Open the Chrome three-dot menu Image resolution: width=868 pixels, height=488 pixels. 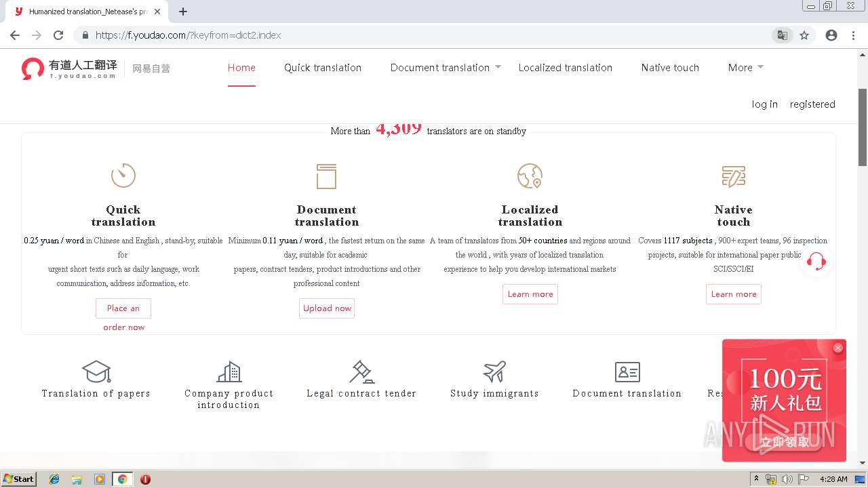coord(853,35)
